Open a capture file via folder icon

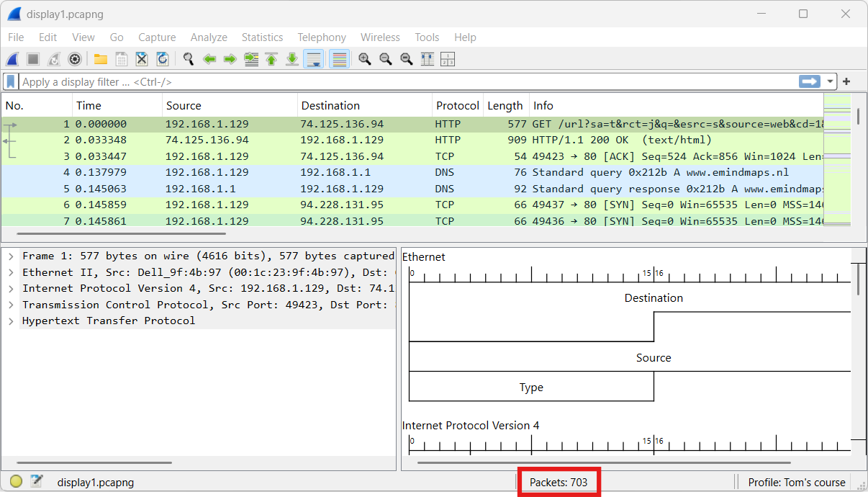pos(101,59)
